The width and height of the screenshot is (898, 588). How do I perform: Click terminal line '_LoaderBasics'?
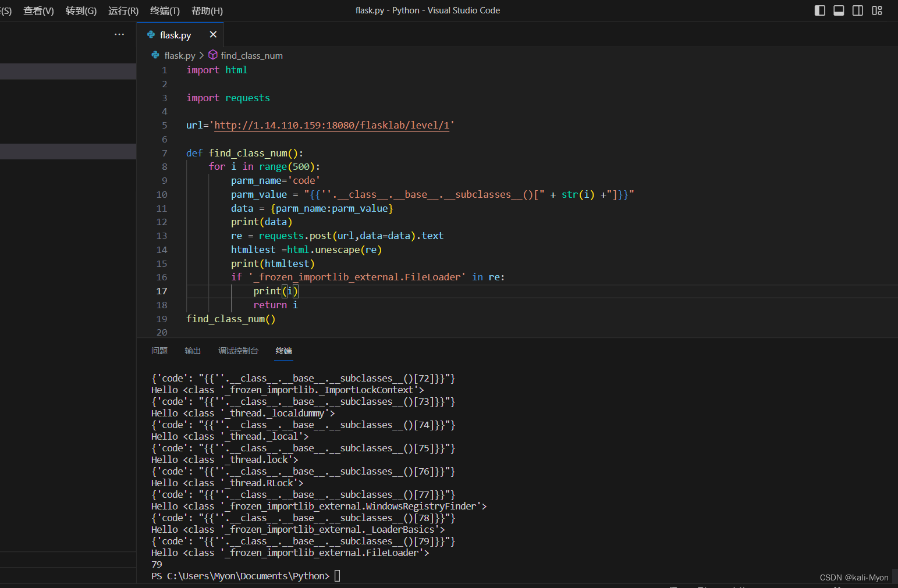point(298,529)
